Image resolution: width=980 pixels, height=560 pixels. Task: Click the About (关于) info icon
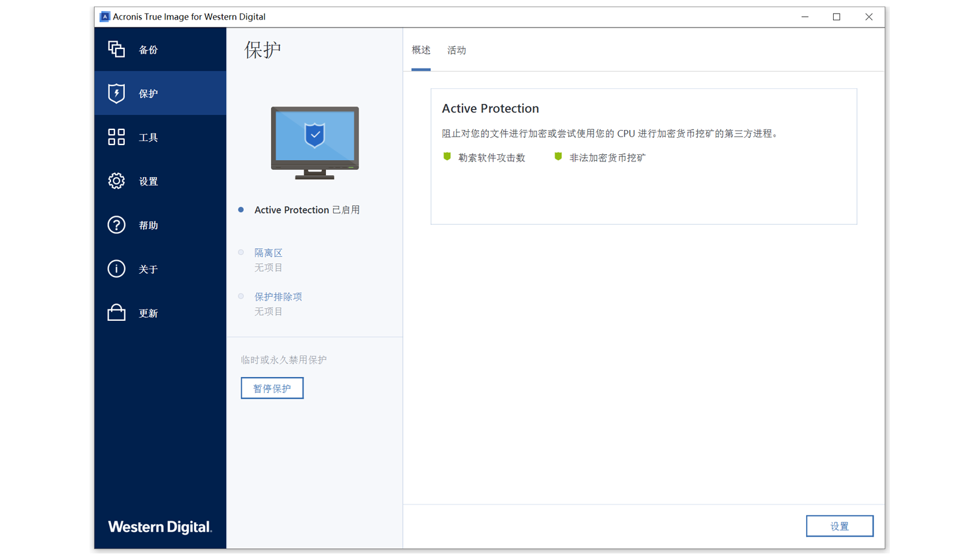[x=116, y=269]
